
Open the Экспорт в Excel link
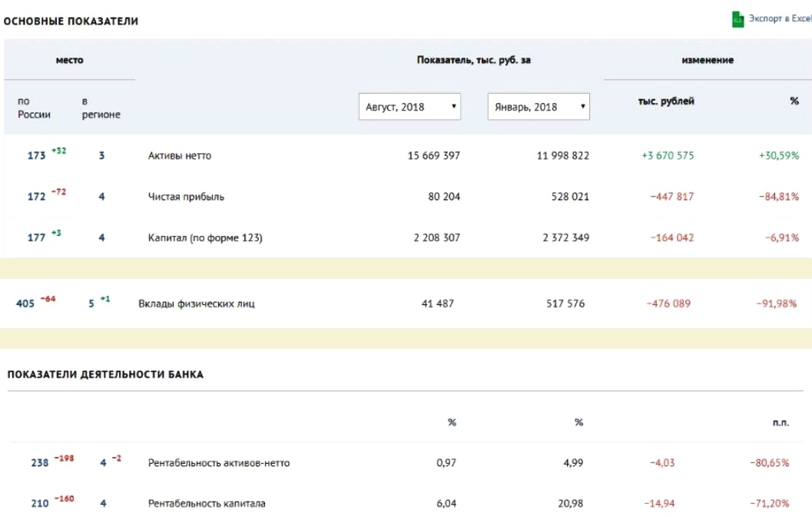780,18
